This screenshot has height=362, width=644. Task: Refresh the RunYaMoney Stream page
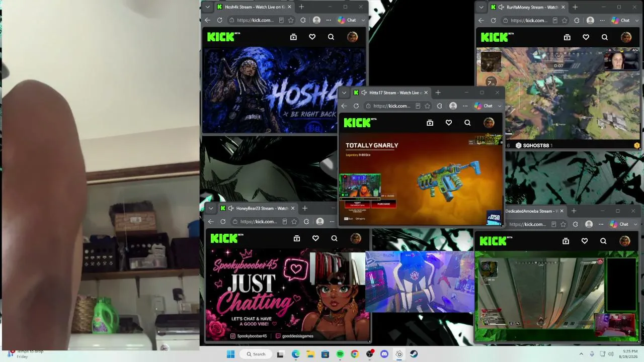tap(494, 20)
